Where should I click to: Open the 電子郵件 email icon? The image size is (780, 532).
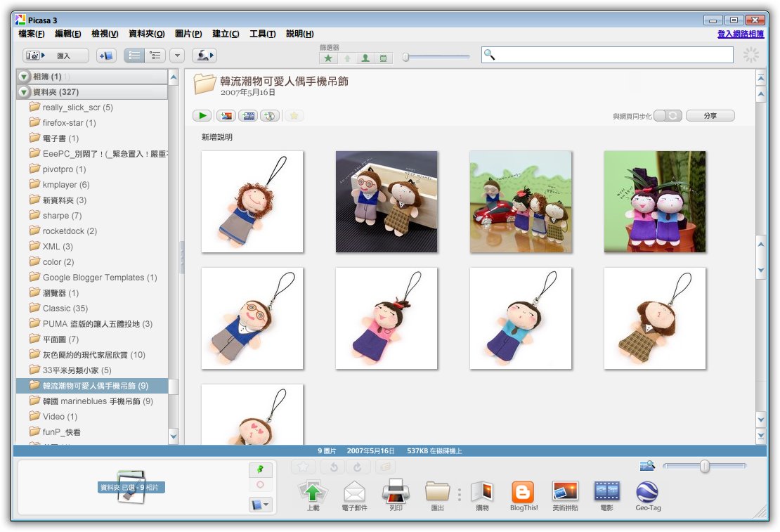353,492
